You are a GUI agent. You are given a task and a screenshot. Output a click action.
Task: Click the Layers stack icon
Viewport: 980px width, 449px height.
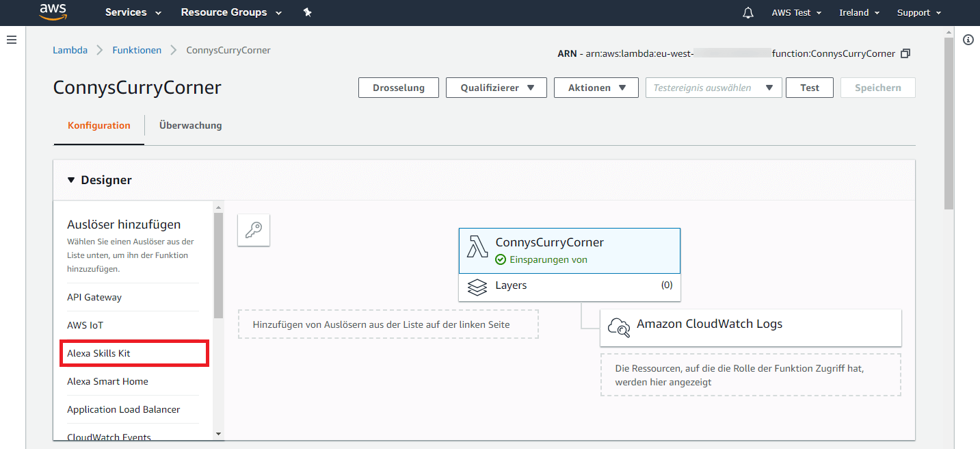coord(477,286)
